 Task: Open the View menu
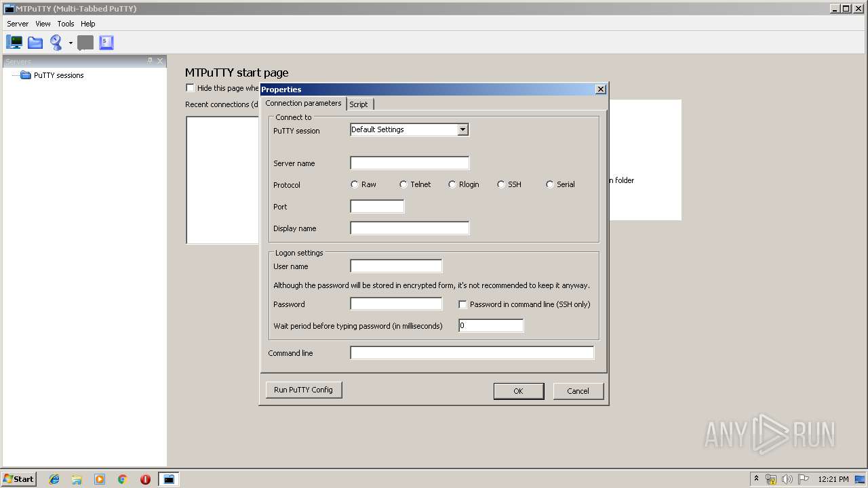[43, 24]
